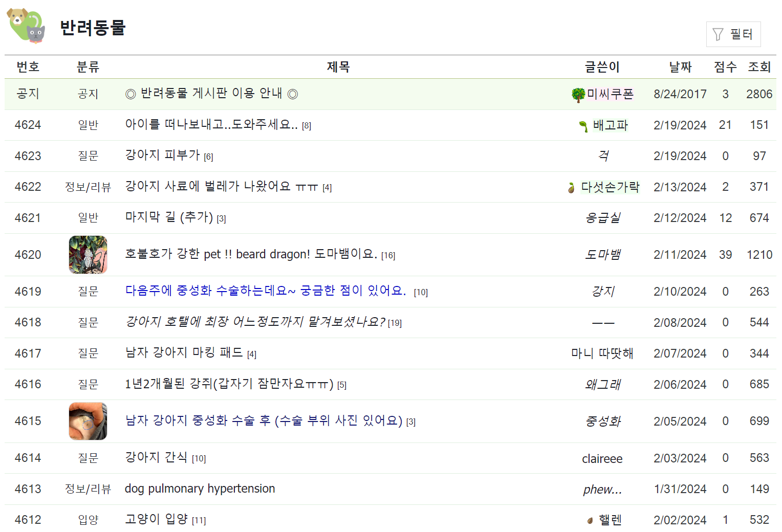The image size is (782, 532).
Task: Click the leaf icon beside author 배고파
Action: (x=583, y=125)
